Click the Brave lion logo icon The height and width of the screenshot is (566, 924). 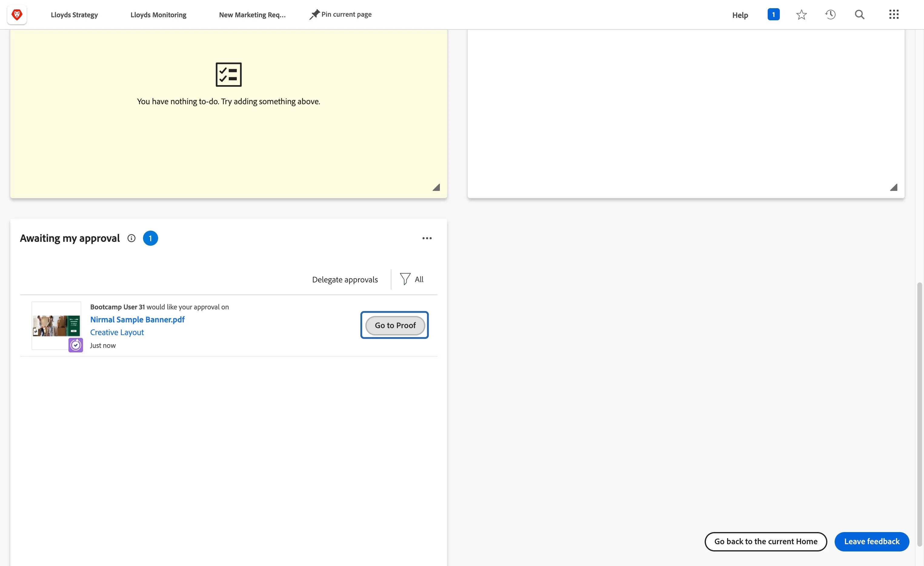coord(17,15)
